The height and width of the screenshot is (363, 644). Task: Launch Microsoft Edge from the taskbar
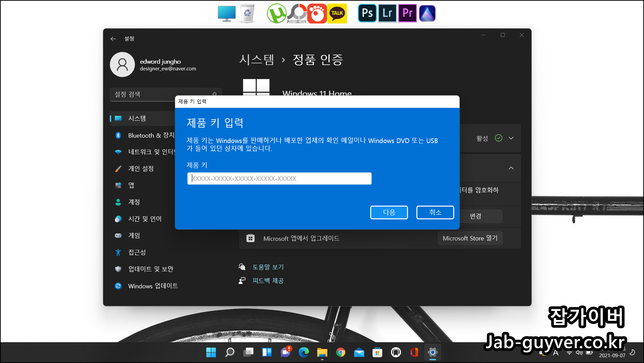pyautogui.click(x=304, y=352)
